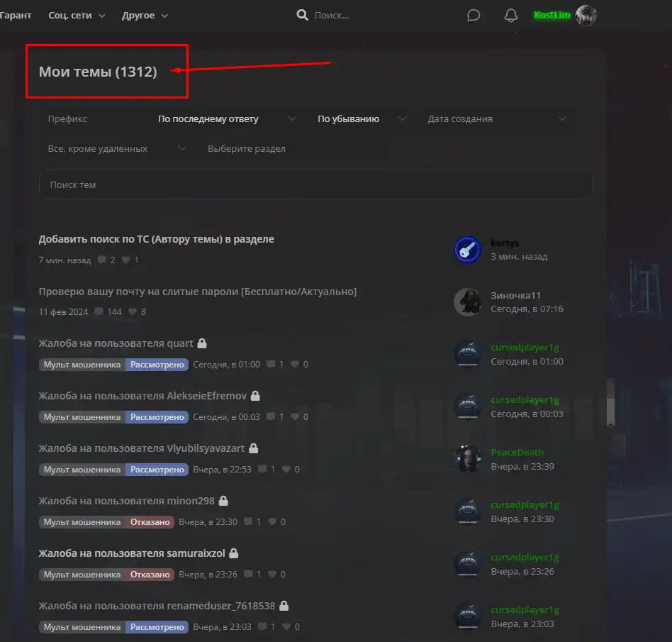Click lock icon on quart complaint
672x642 pixels.
(202, 343)
